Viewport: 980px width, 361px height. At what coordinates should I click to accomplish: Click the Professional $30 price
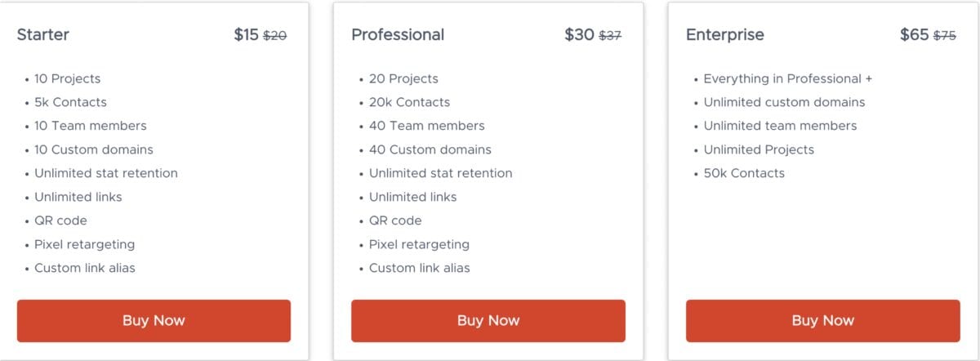[579, 34]
